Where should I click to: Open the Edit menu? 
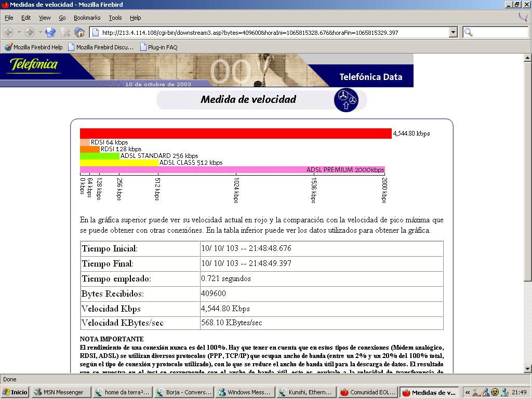(26, 18)
